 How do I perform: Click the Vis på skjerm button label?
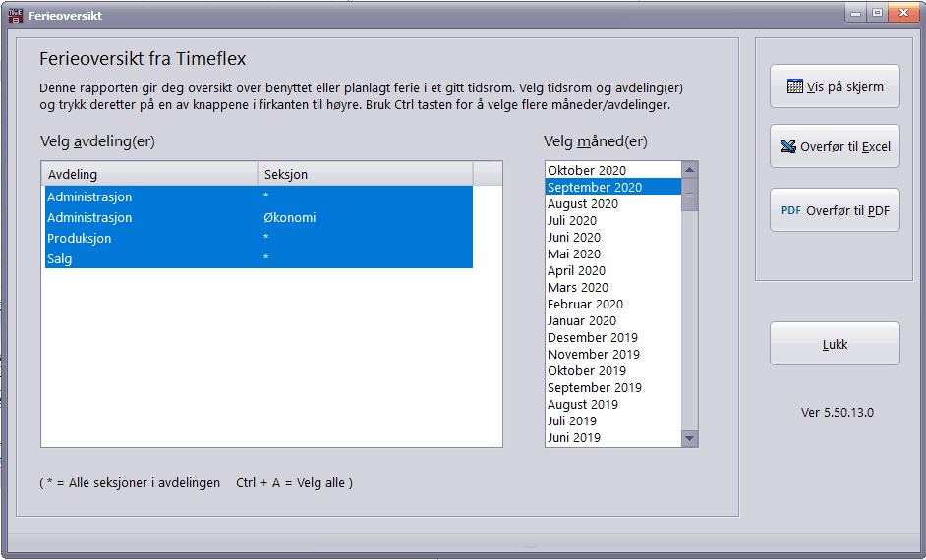pos(844,86)
